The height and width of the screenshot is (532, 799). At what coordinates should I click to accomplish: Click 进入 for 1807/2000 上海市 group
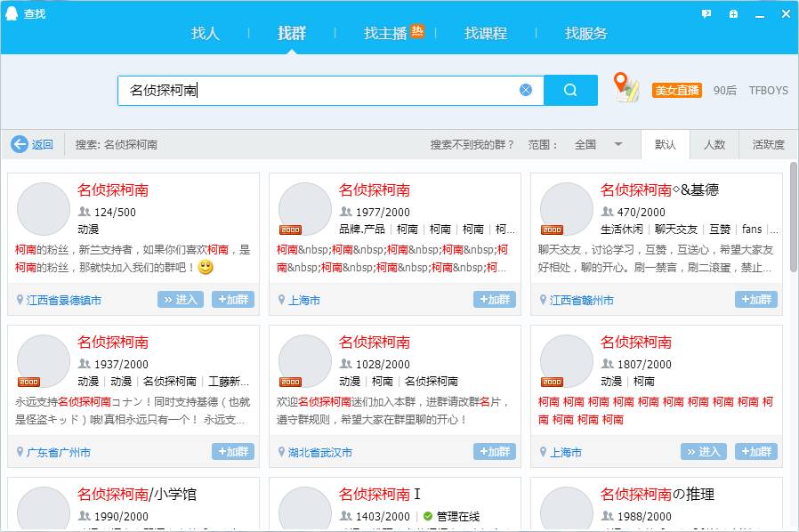(703, 451)
